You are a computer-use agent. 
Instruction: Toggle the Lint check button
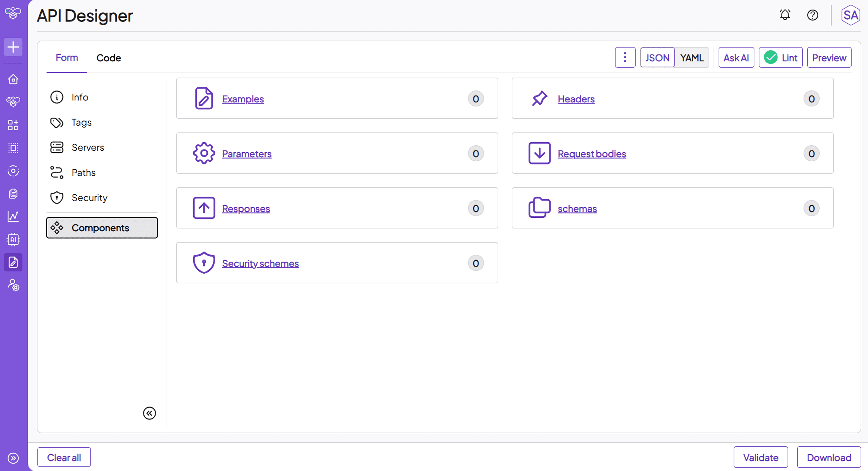tap(780, 58)
